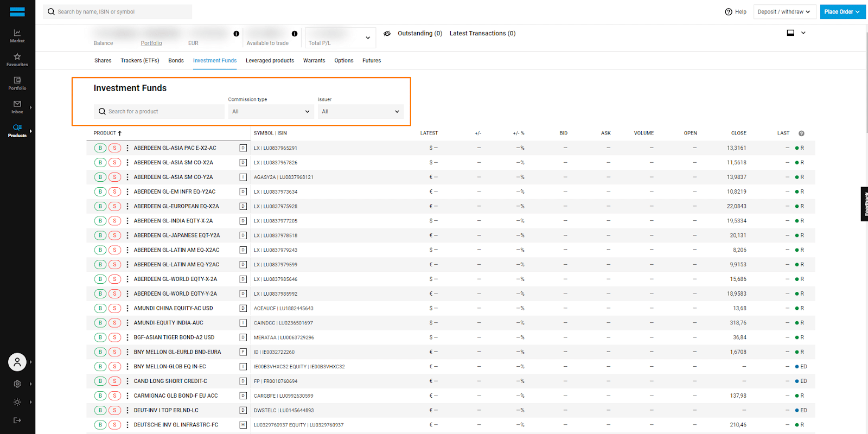Sort by PRODUCT column header
This screenshot has width=868, height=434.
click(107, 133)
